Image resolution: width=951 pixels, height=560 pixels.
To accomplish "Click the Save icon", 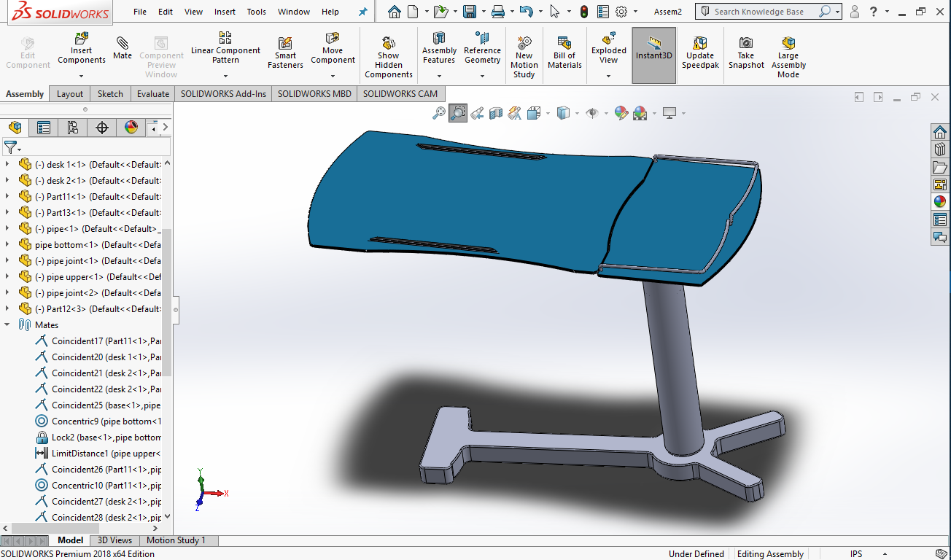I will pyautogui.click(x=470, y=12).
